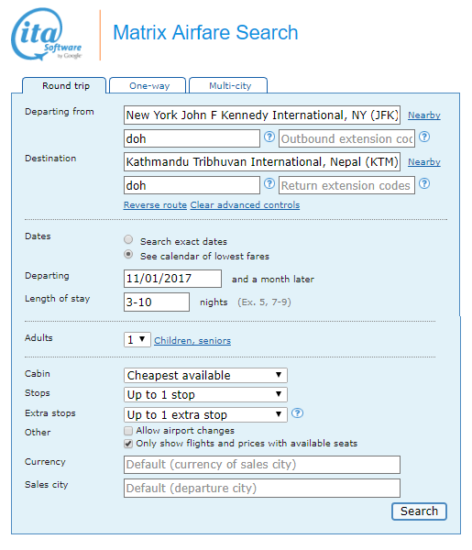
Task: Expand the Cabin dropdown showing Cheapest available
Action: coord(205,375)
